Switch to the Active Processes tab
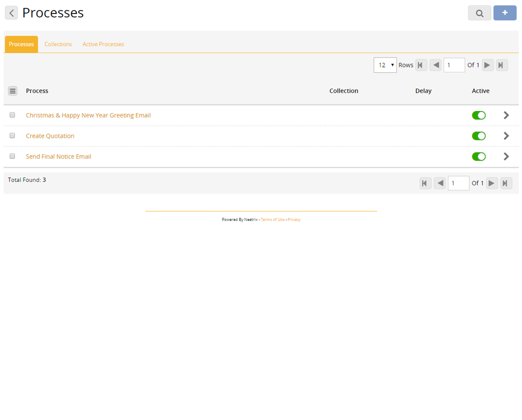The width and height of the screenshot is (522, 420). 103,45
